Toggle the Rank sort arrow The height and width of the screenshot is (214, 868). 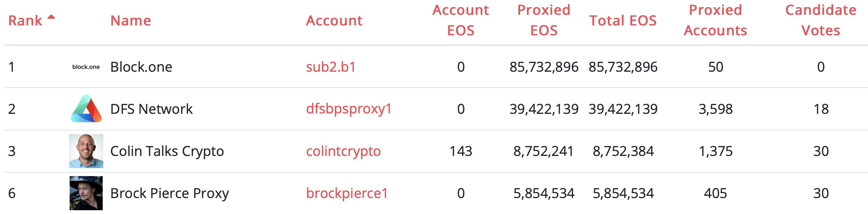pos(51,17)
